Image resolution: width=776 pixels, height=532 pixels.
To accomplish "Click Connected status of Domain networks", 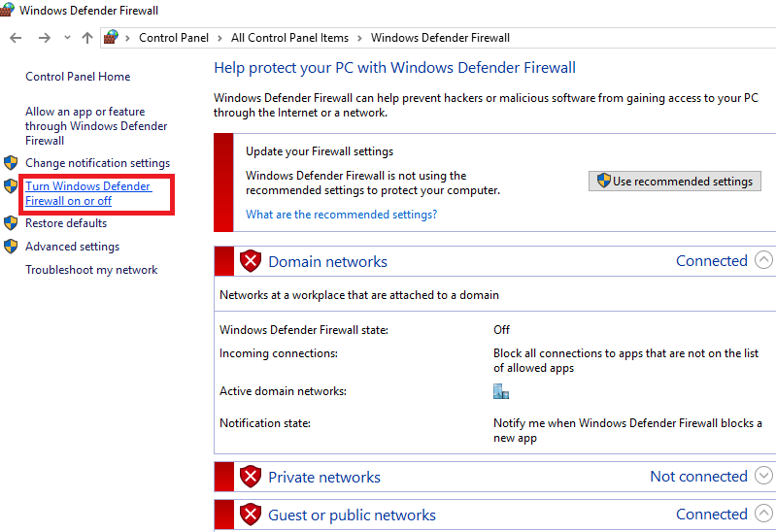I will point(712,261).
